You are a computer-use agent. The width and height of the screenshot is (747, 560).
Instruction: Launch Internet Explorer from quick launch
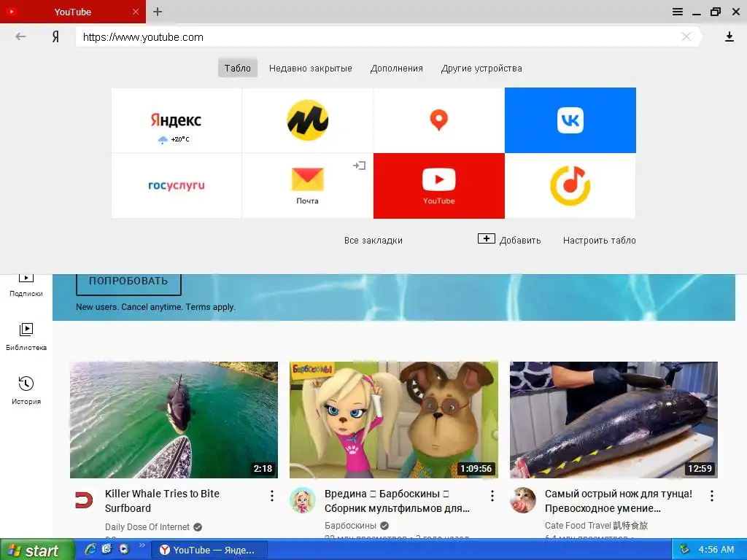click(x=90, y=549)
